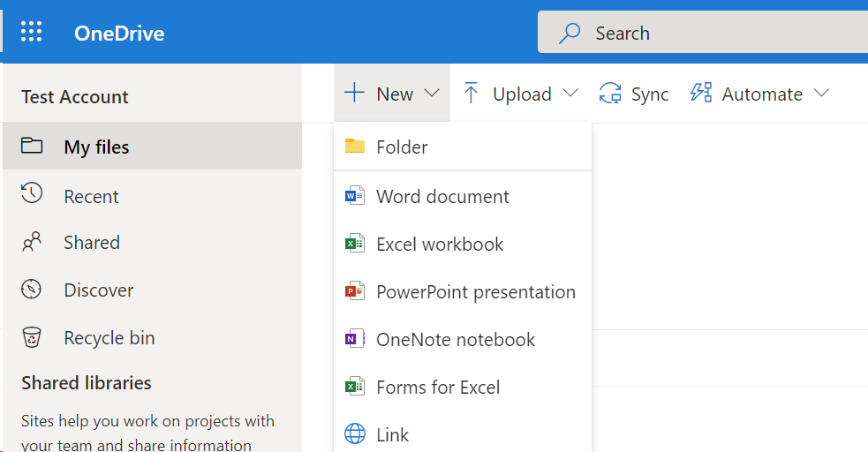Click the My files folder icon
Screen dimensions: 868x452
tap(32, 146)
